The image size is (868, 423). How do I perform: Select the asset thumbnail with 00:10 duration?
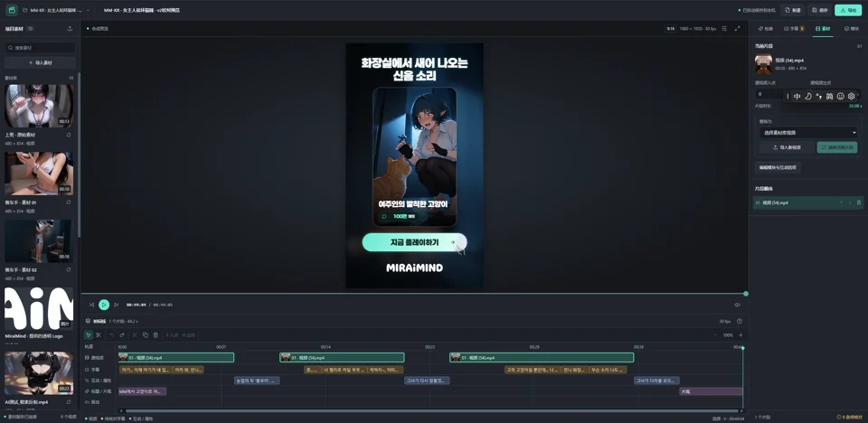(x=39, y=174)
